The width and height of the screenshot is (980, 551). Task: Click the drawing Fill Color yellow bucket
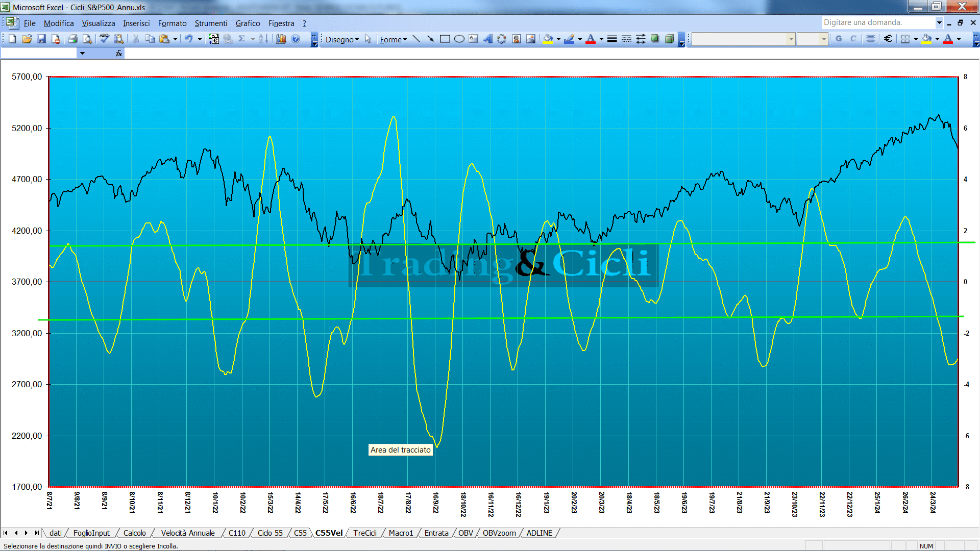(x=548, y=39)
